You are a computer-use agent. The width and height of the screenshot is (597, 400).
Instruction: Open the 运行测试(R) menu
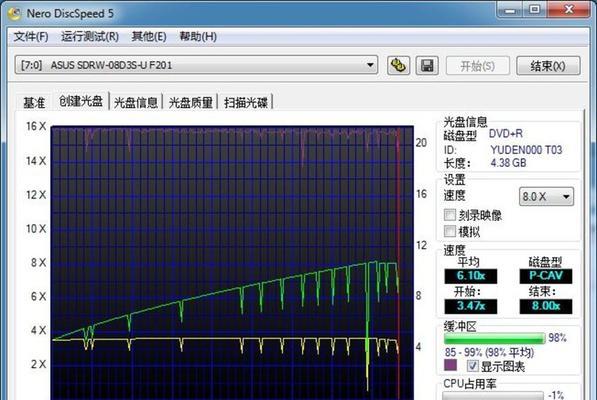click(90, 37)
